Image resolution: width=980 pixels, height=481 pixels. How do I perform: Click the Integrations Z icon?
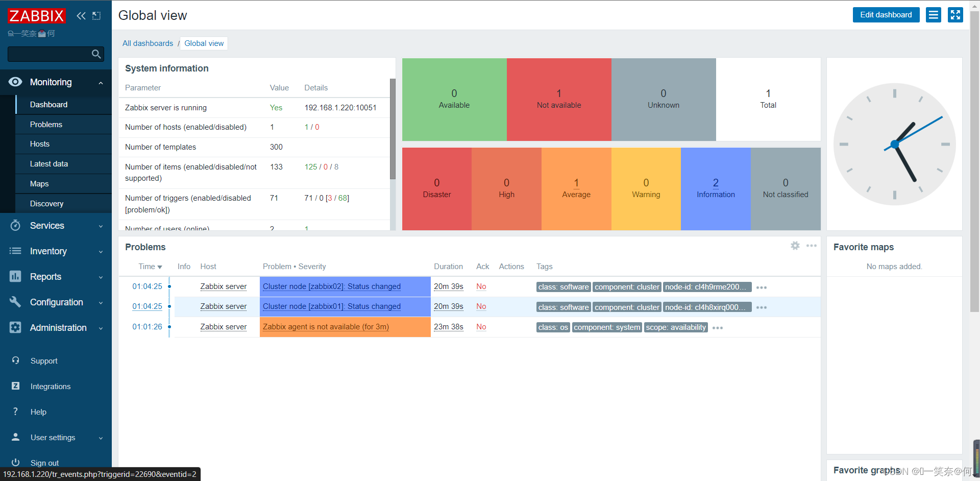pyautogui.click(x=15, y=386)
